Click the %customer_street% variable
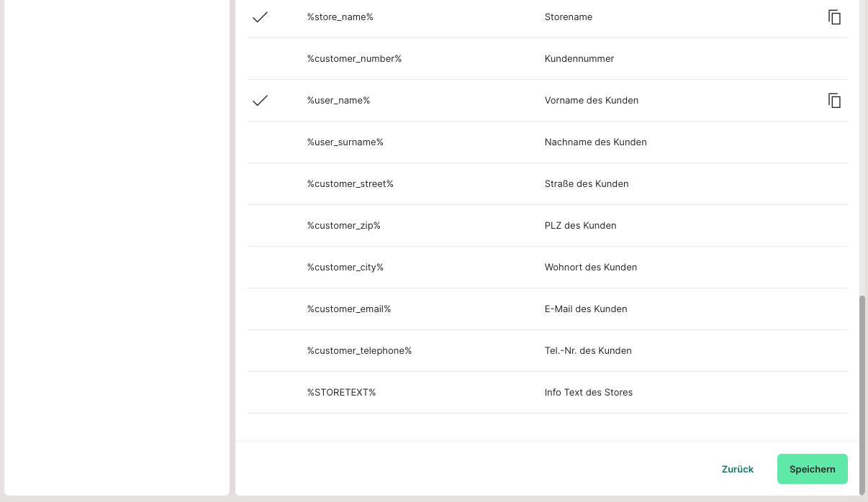 350,184
